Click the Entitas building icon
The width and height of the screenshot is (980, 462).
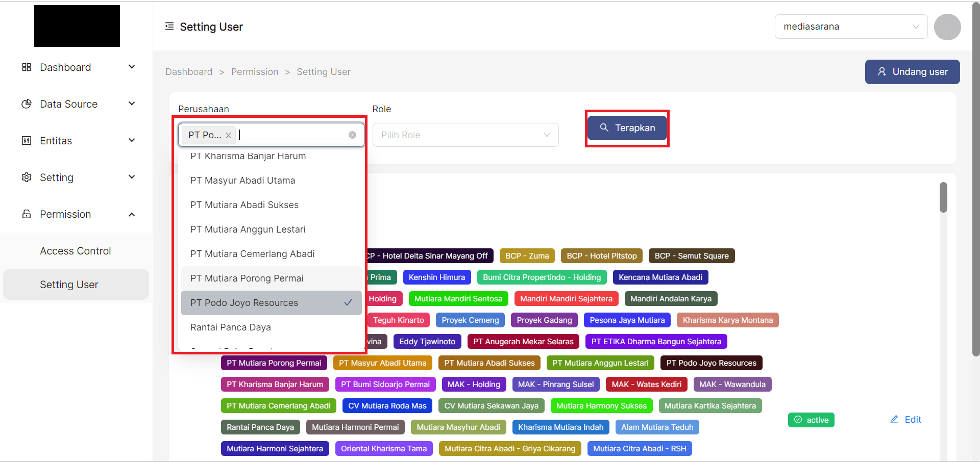click(27, 141)
